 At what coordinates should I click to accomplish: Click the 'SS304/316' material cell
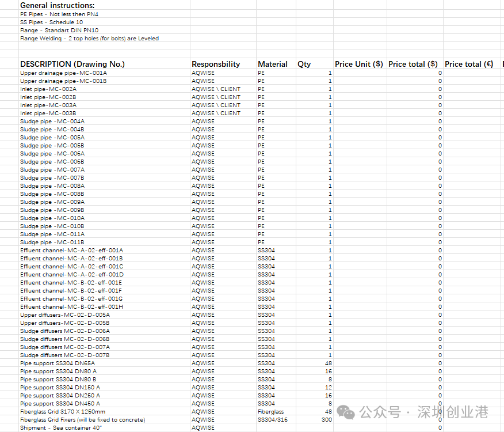[x=276, y=419]
